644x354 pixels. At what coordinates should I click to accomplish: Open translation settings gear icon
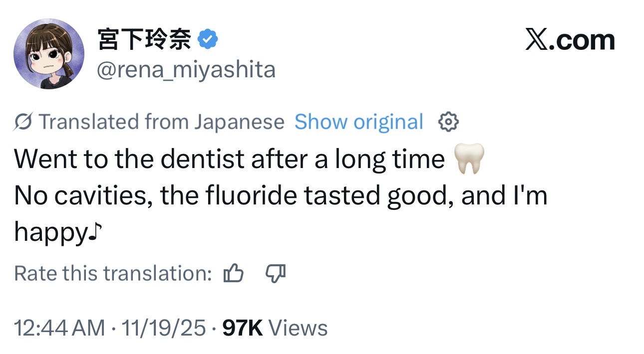pyautogui.click(x=448, y=122)
